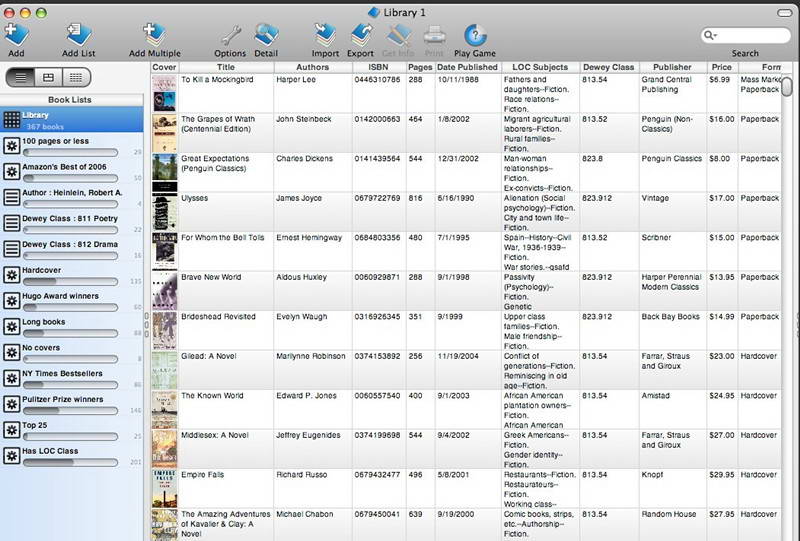The width and height of the screenshot is (800, 541).
Task: Select the Brave New World title
Action: click(x=211, y=277)
